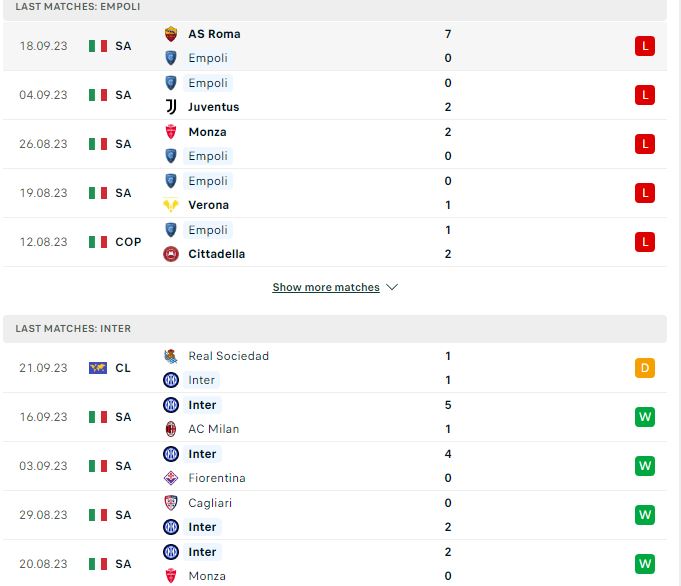Select the Last Matches: Inter header
The image size is (681, 586).
(335, 329)
